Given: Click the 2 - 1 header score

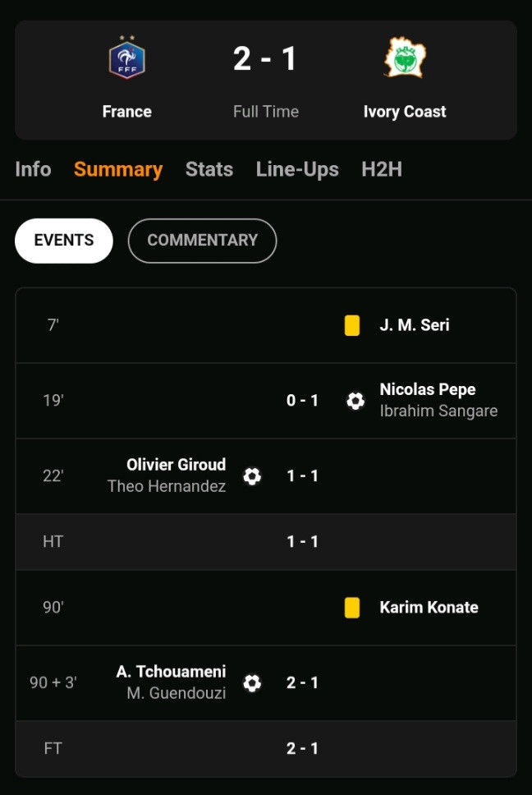Looking at the screenshot, I should [264, 59].
